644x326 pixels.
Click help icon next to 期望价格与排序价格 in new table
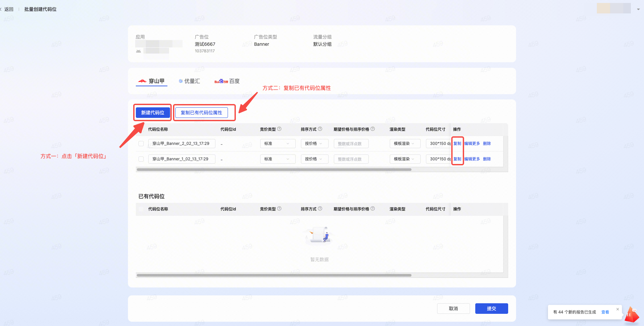[x=373, y=129]
